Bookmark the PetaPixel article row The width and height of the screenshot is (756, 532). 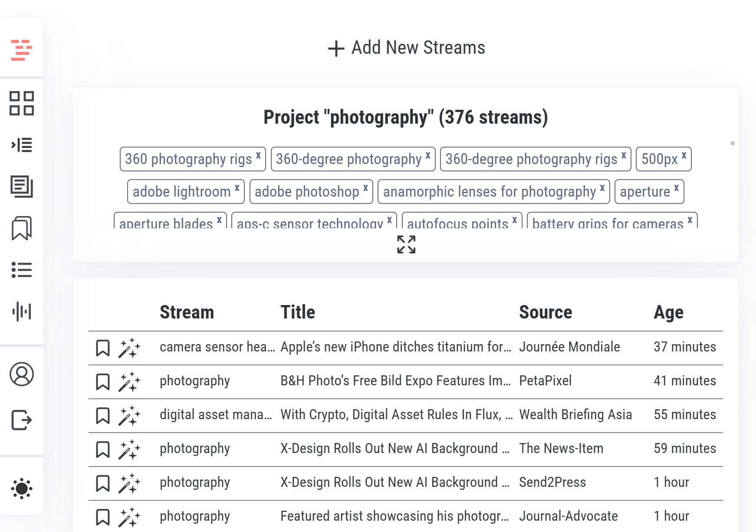(x=103, y=382)
